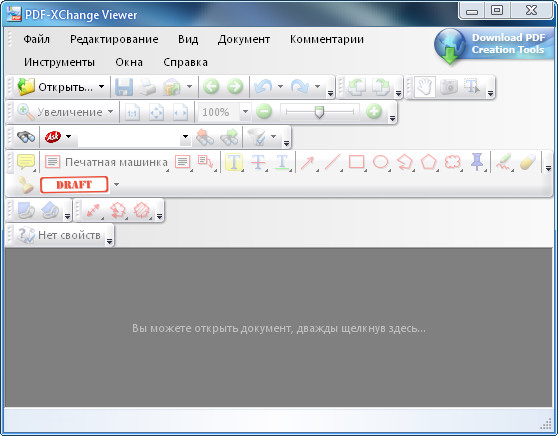Screen dimensions: 558x436
Task: Select the Cloud drawing tool
Action: point(453,162)
